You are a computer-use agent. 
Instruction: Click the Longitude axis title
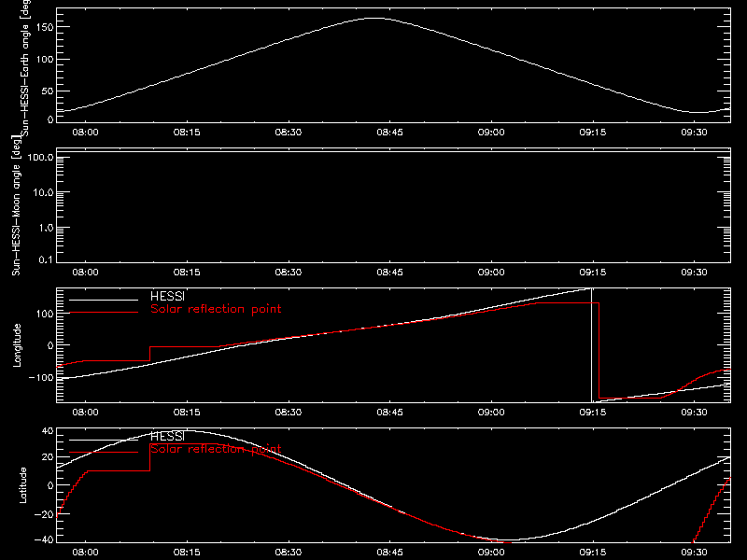click(x=17, y=345)
